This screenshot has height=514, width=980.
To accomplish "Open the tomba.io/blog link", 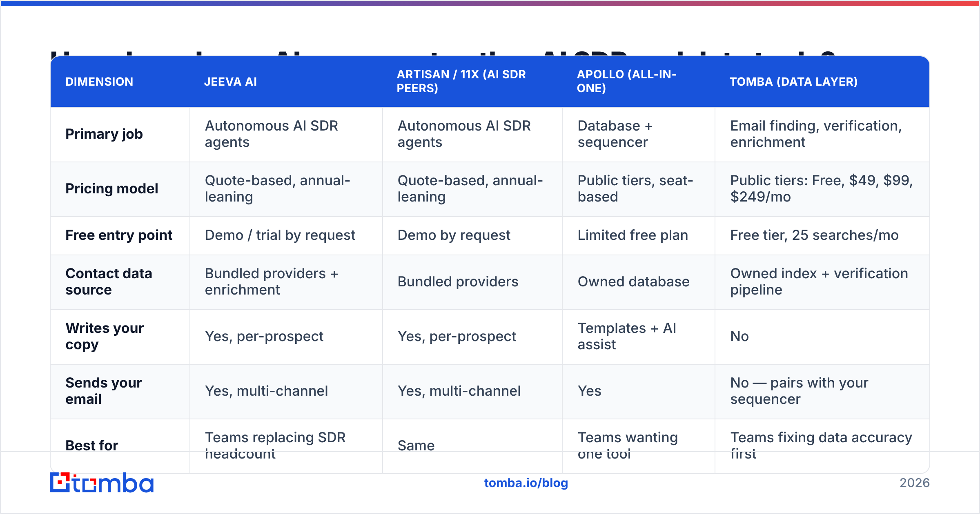I will coord(526,483).
